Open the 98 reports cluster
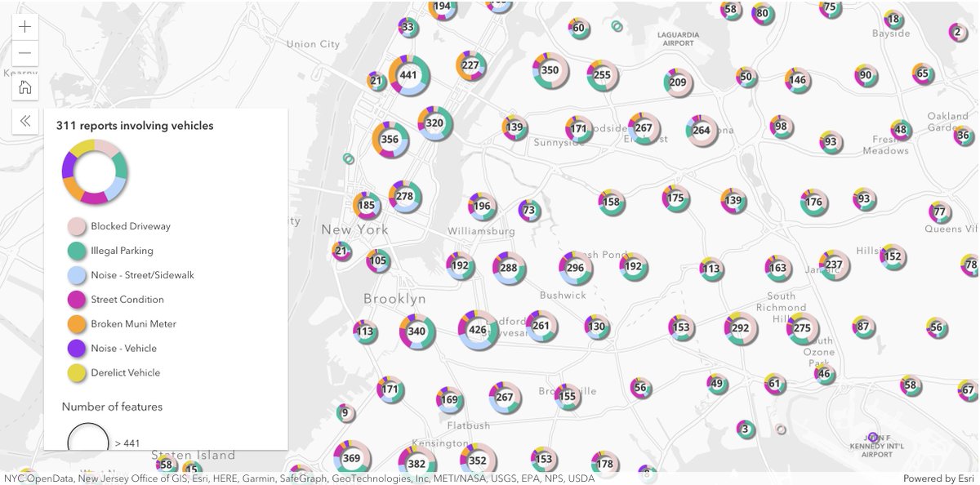Image resolution: width=980 pixels, height=485 pixels. pos(782,127)
